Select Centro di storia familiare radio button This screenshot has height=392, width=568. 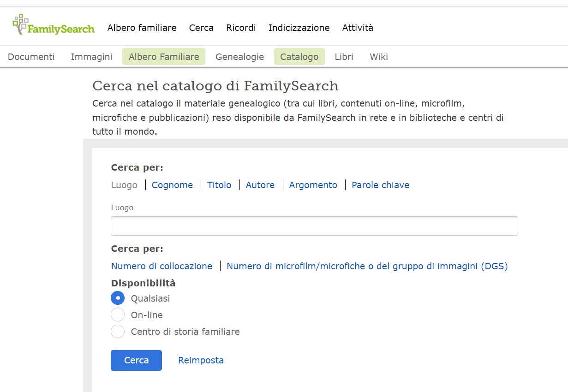[x=118, y=332]
